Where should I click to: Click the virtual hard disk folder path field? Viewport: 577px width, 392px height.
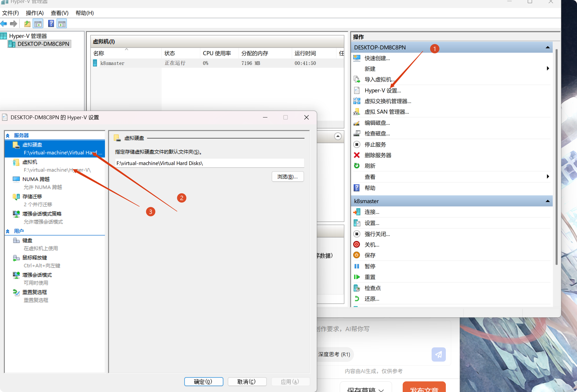click(x=209, y=163)
